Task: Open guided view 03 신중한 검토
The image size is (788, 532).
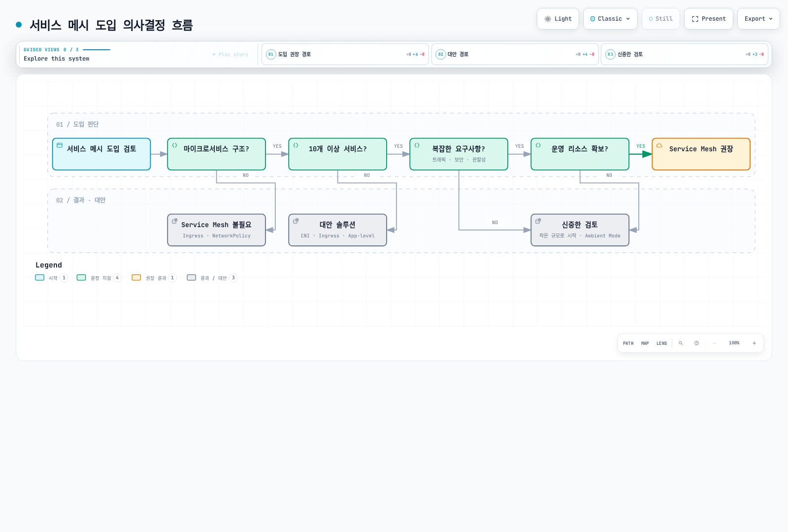Action: pyautogui.click(x=685, y=54)
